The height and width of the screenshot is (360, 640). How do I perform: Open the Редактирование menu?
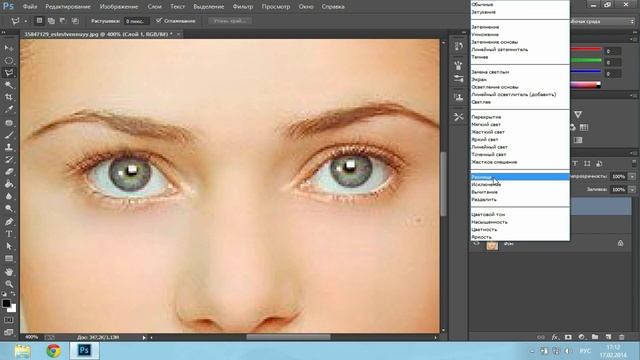68,7
